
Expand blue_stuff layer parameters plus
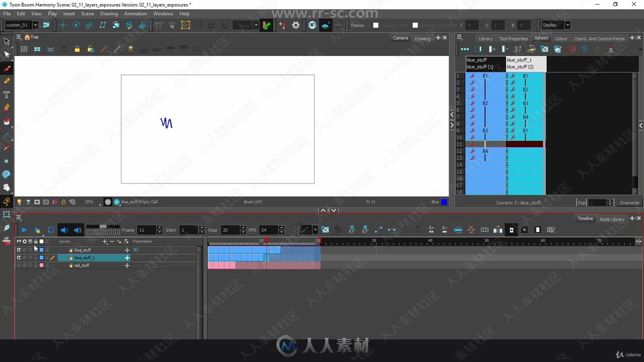coord(127,250)
